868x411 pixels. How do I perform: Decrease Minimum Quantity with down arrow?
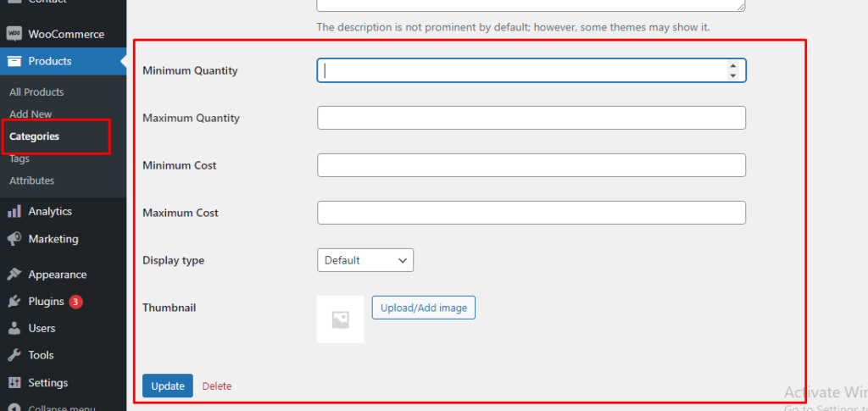tap(733, 75)
